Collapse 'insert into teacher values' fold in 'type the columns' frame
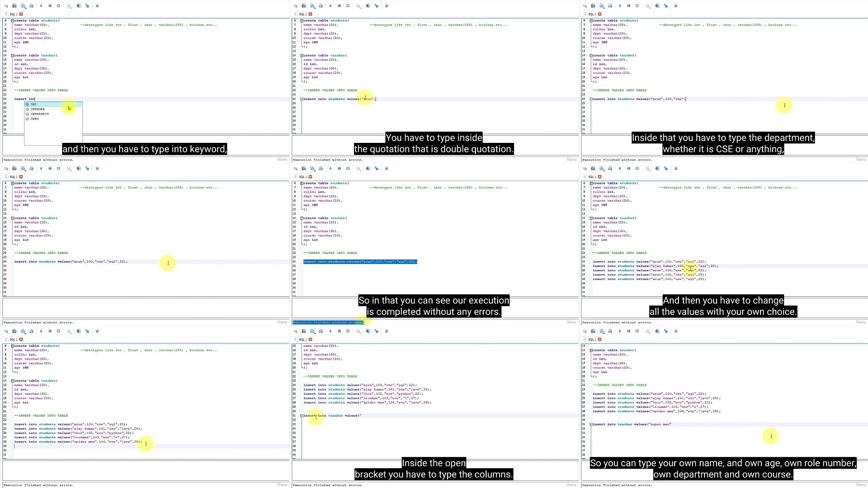This screenshot has width=868, height=488. 302,416
